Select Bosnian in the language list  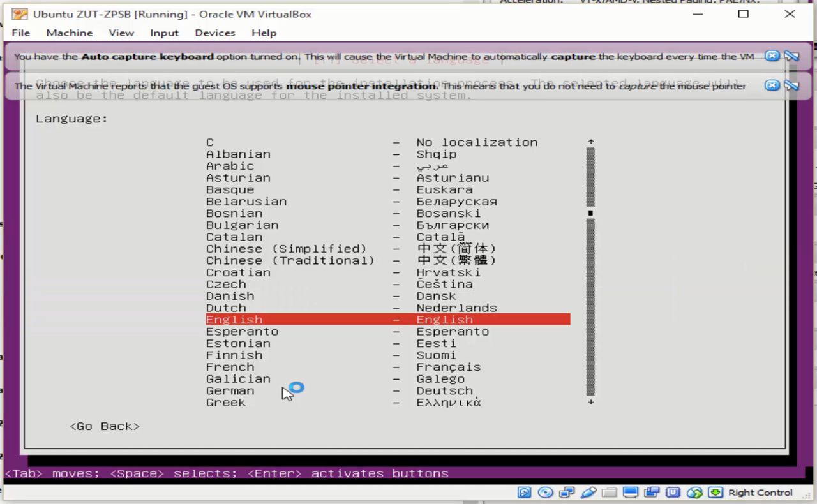point(343,213)
